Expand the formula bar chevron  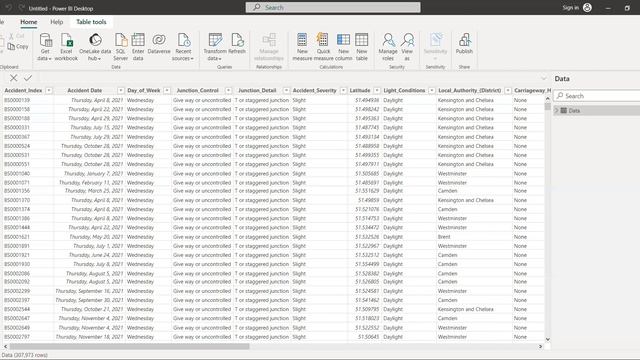543,78
